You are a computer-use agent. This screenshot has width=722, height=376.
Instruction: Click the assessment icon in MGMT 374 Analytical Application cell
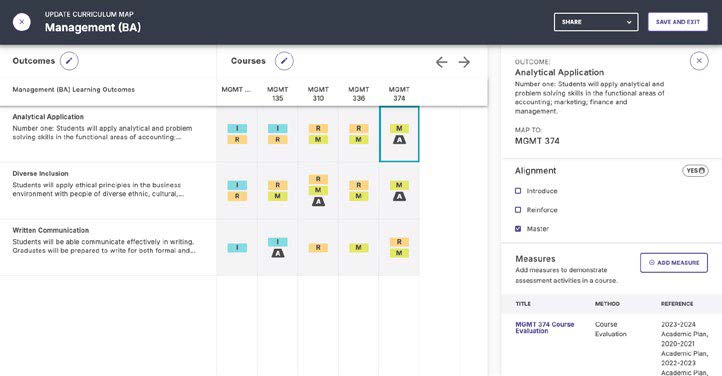tap(399, 139)
